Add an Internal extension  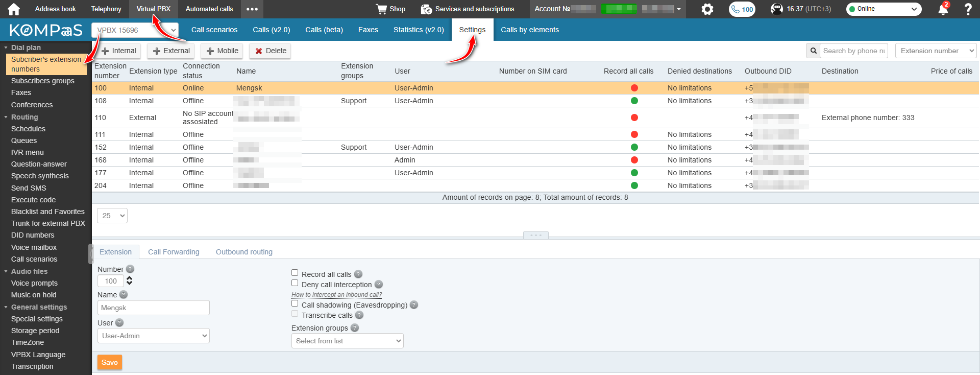tap(119, 51)
